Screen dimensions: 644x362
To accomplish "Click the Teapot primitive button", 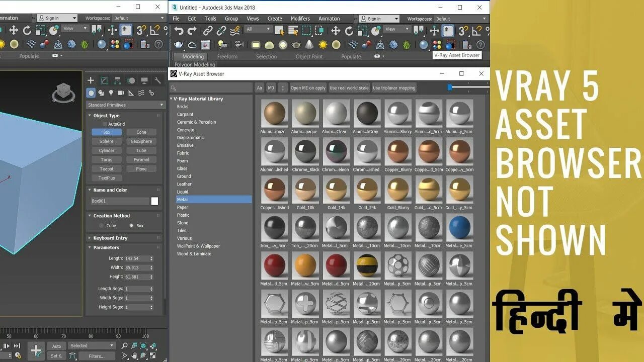I will pos(106,169).
